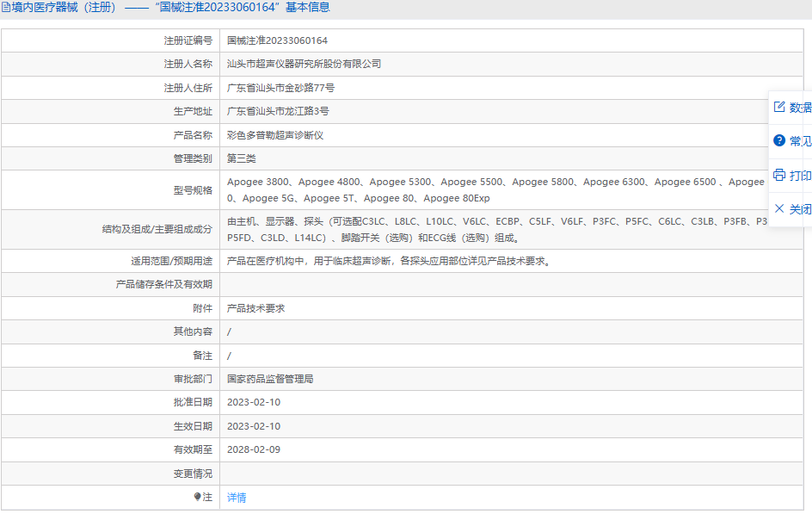Click the 有效期至 label
The image size is (812, 514).
tap(193, 449)
